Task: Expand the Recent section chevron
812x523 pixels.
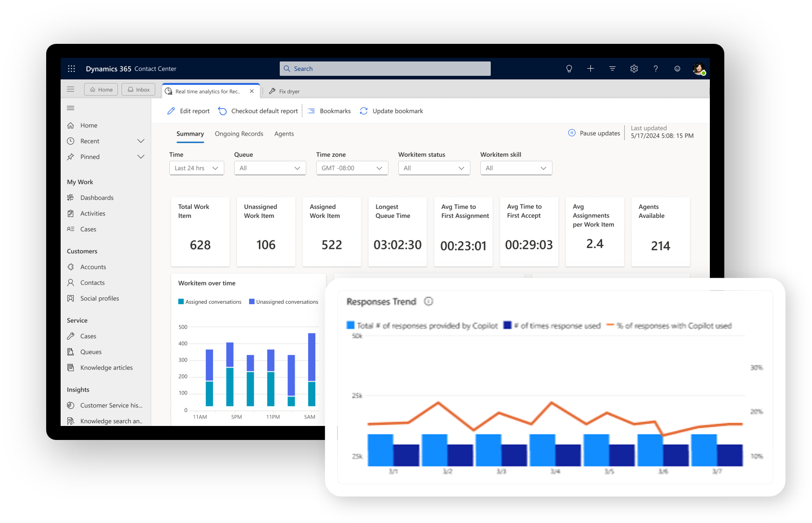Action: [x=140, y=141]
